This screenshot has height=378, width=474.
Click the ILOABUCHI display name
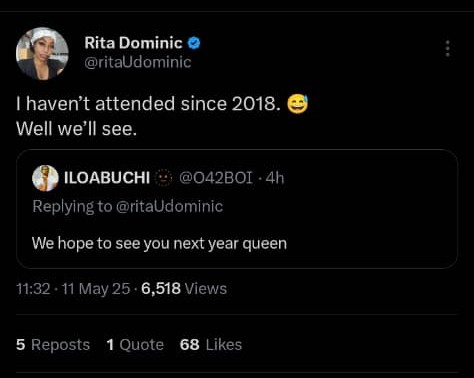click(x=107, y=178)
